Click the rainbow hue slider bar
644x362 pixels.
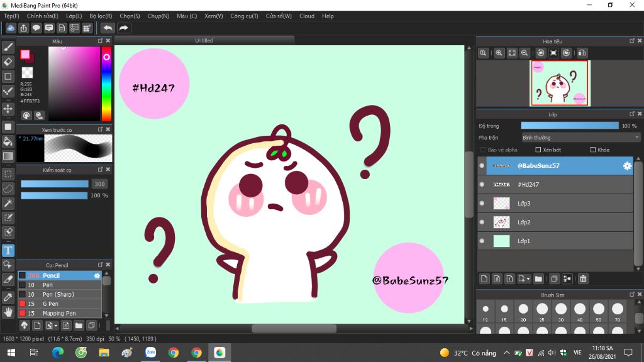pyautogui.click(x=106, y=84)
